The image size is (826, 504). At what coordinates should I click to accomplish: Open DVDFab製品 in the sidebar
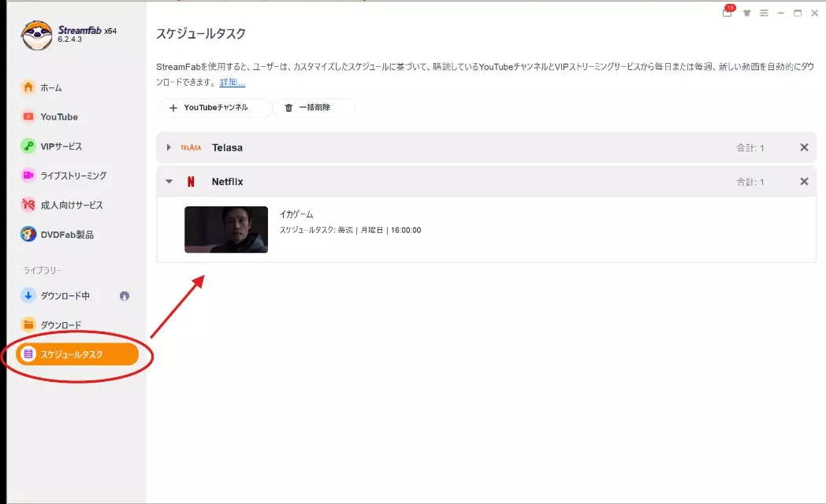tap(57, 234)
